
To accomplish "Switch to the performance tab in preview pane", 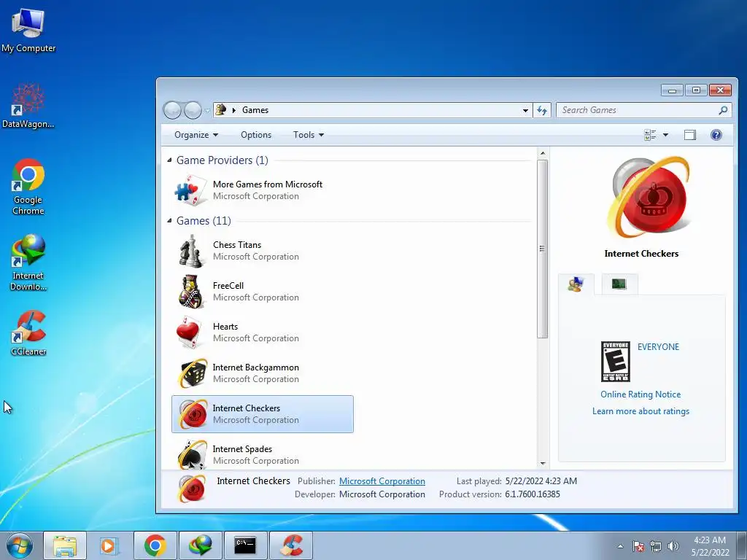I will point(619,284).
